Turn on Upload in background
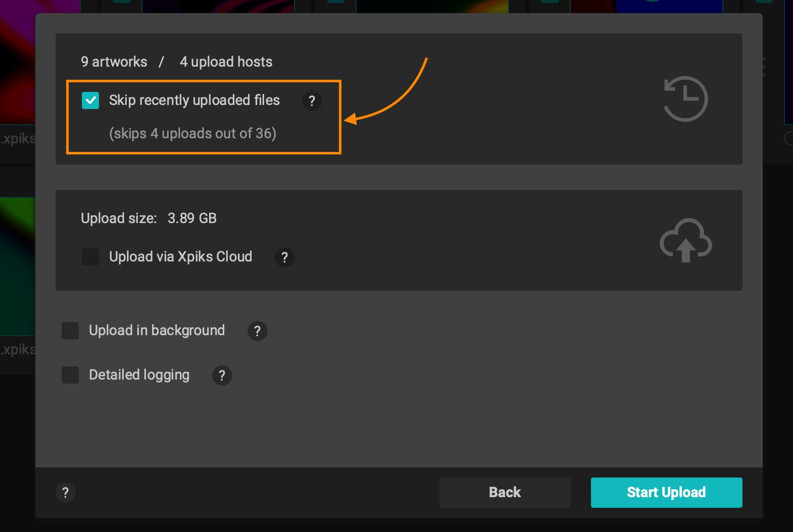Viewport: 793px width, 532px height. point(70,331)
